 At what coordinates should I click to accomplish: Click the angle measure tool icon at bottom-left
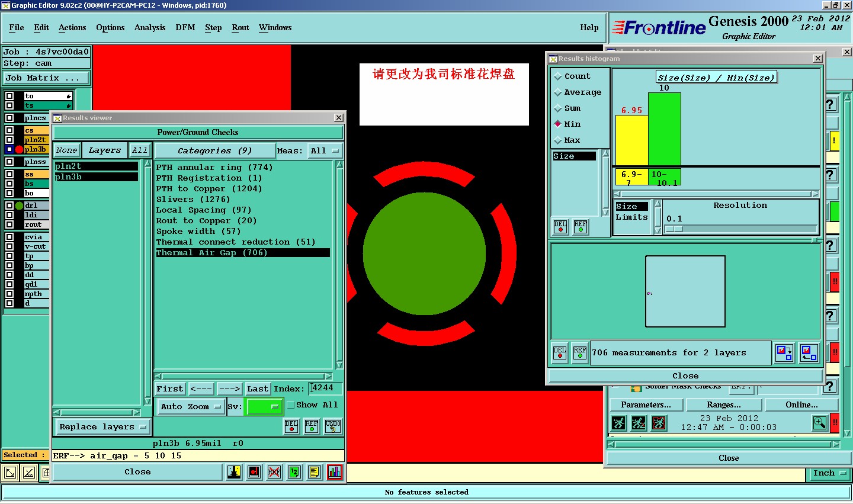(29, 473)
